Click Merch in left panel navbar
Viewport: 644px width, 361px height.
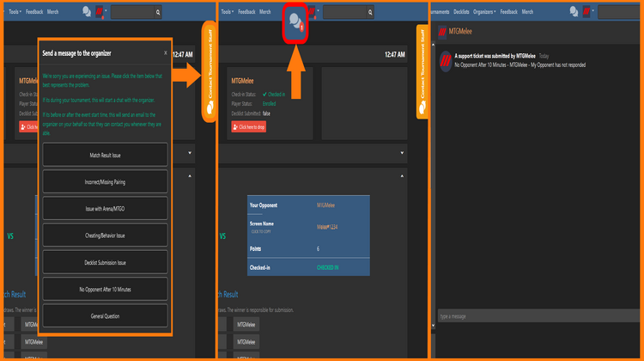tap(52, 12)
